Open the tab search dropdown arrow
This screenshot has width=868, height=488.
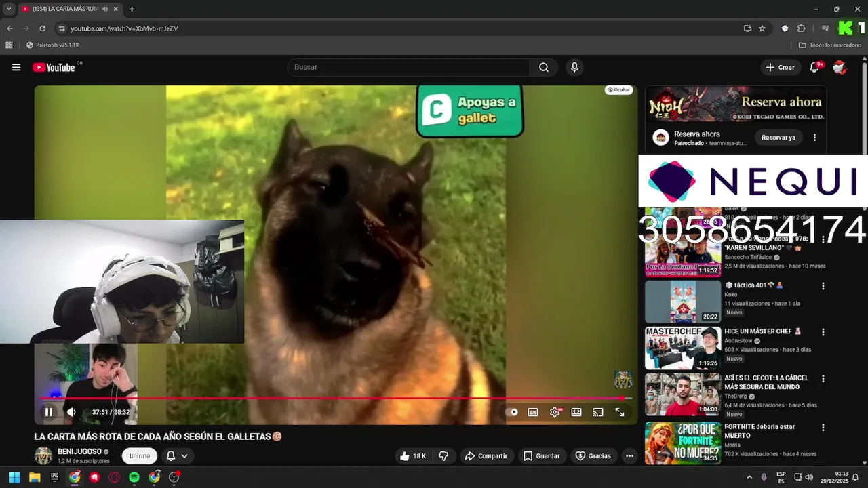pos(9,9)
